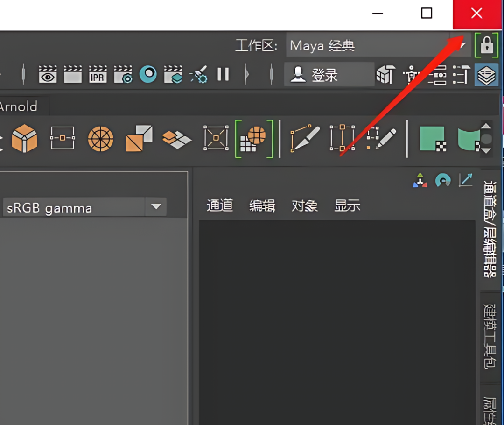Open the UV Editor shelf icon
Image resolution: width=504 pixels, height=425 pixels.
[254, 139]
